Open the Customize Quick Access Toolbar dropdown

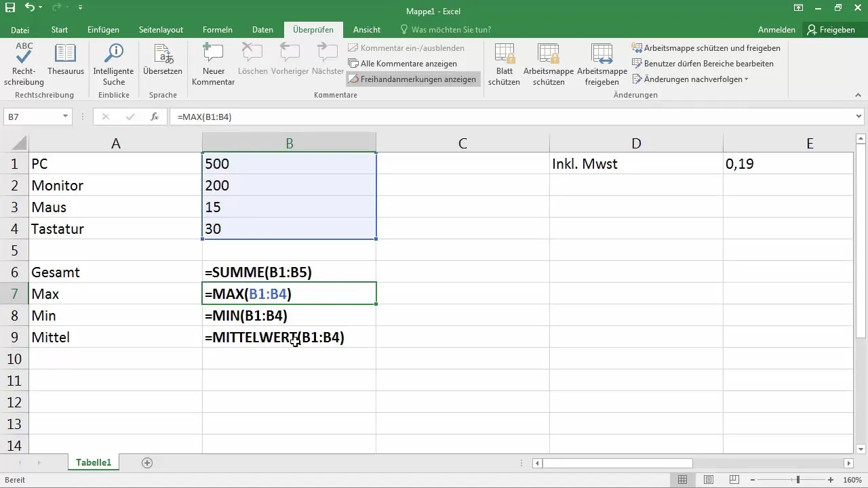click(x=80, y=8)
